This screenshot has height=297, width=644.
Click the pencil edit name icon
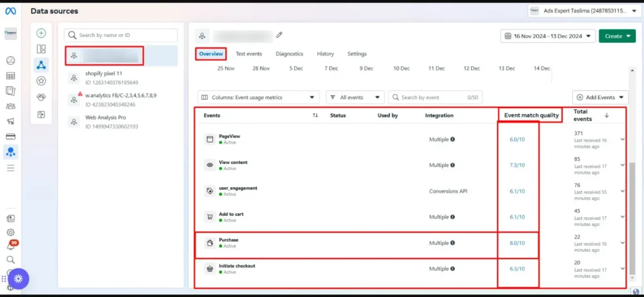(x=279, y=35)
